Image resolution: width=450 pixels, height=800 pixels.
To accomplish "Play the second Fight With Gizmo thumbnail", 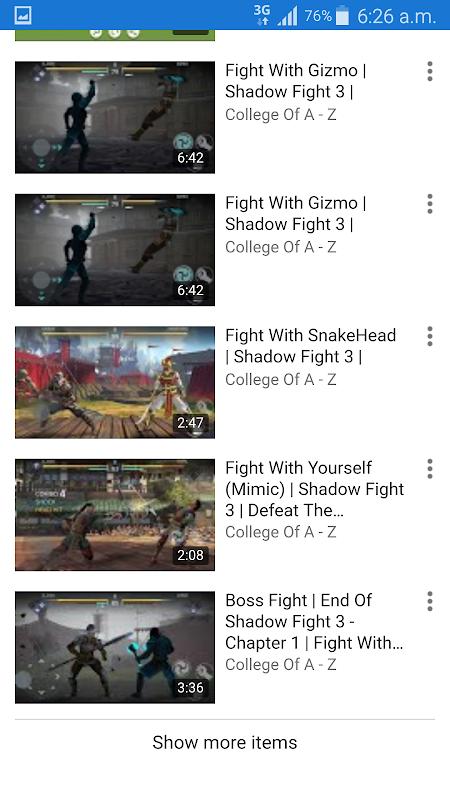I will click(115, 250).
